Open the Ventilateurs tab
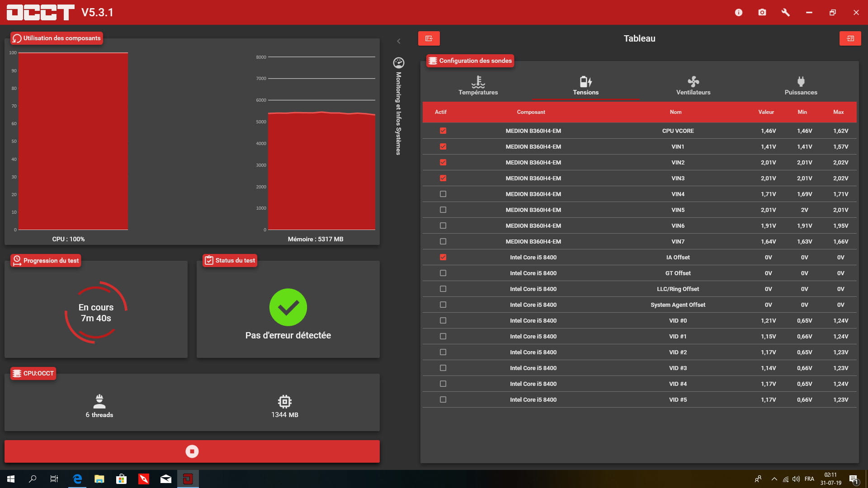The height and width of the screenshot is (488, 868). pyautogui.click(x=693, y=85)
